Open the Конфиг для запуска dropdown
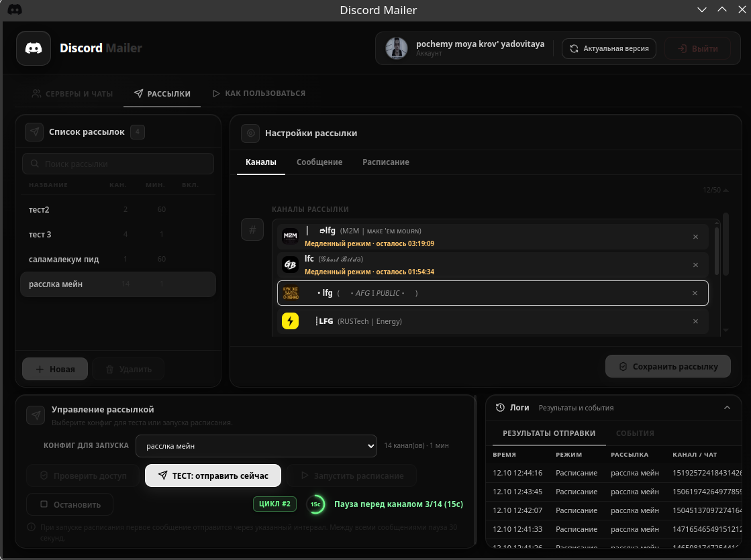Viewport: 751px width, 560px height. coord(256,446)
